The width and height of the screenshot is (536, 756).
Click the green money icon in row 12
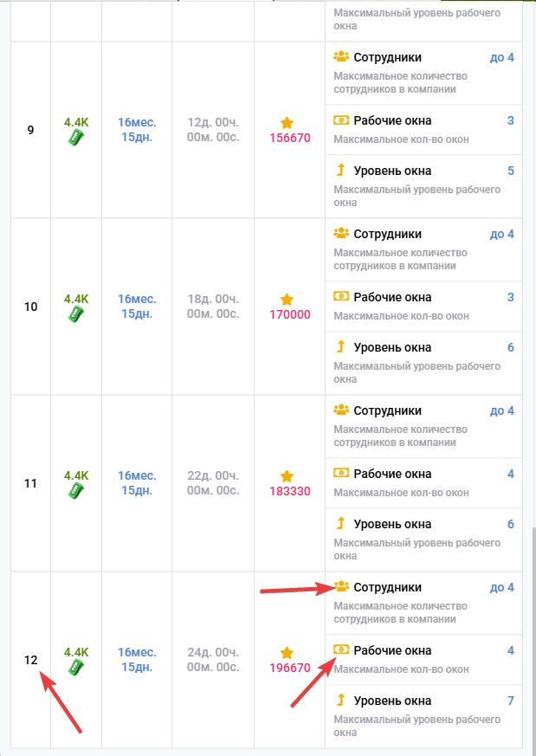pos(76,669)
